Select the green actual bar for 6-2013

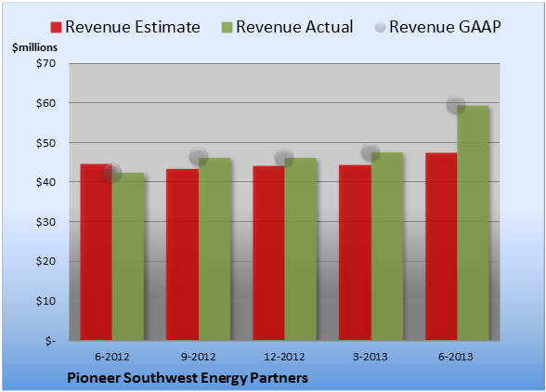pos(474,223)
